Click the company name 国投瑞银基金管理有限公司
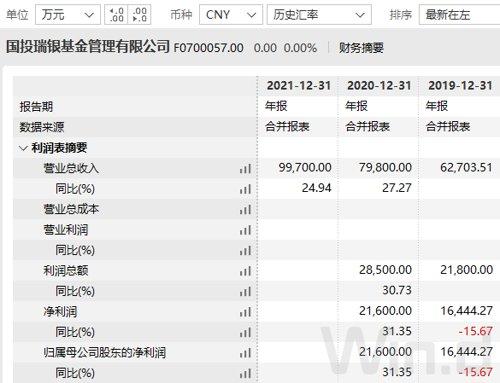 (88, 46)
